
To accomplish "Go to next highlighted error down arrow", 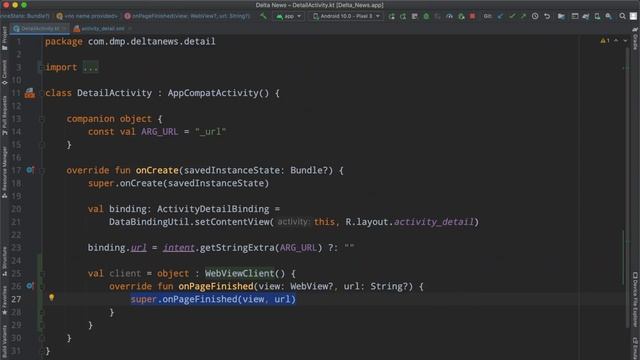I will (625, 41).
